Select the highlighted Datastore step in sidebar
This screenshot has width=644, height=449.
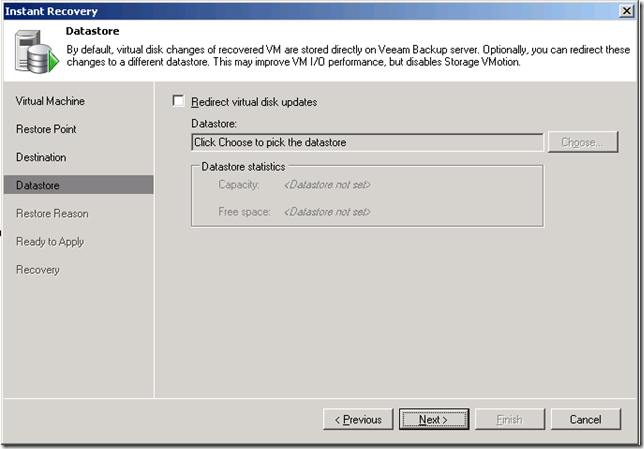pyautogui.click(x=39, y=185)
